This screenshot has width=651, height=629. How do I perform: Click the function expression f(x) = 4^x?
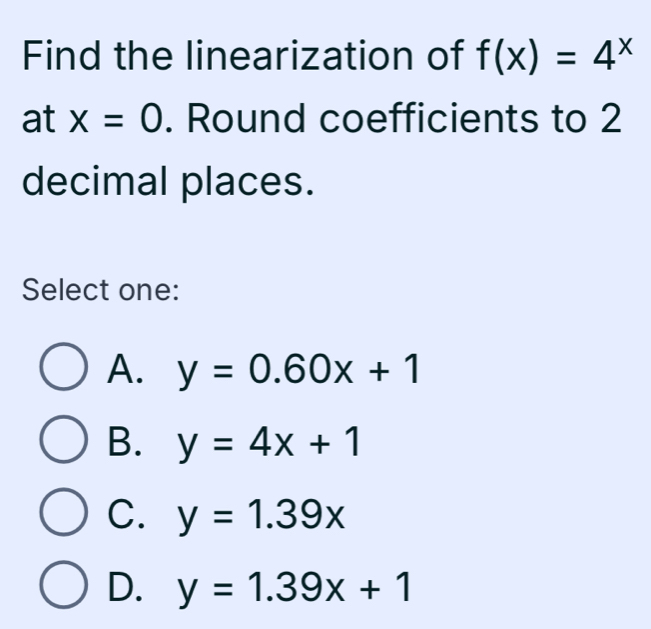pos(555,55)
